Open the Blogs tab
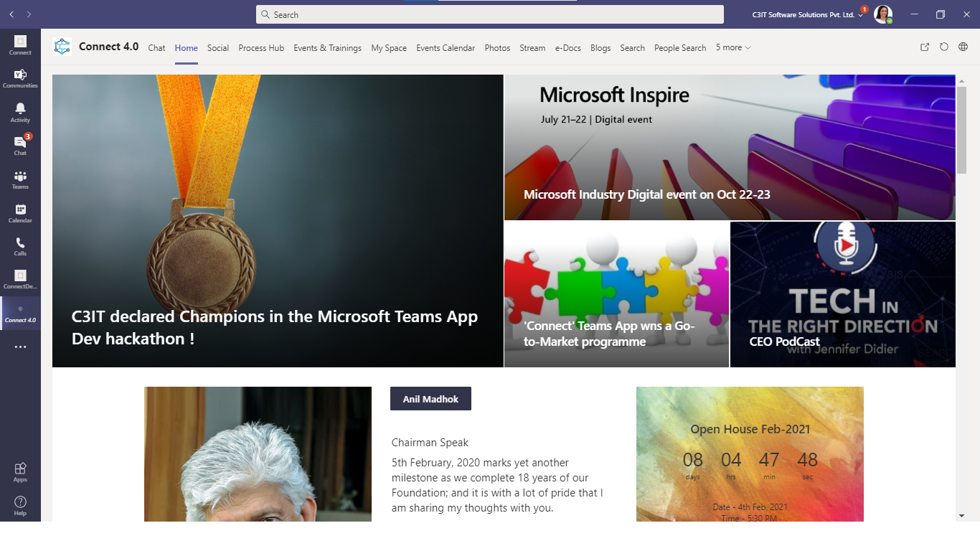Viewport: 980px width, 551px height. (600, 48)
